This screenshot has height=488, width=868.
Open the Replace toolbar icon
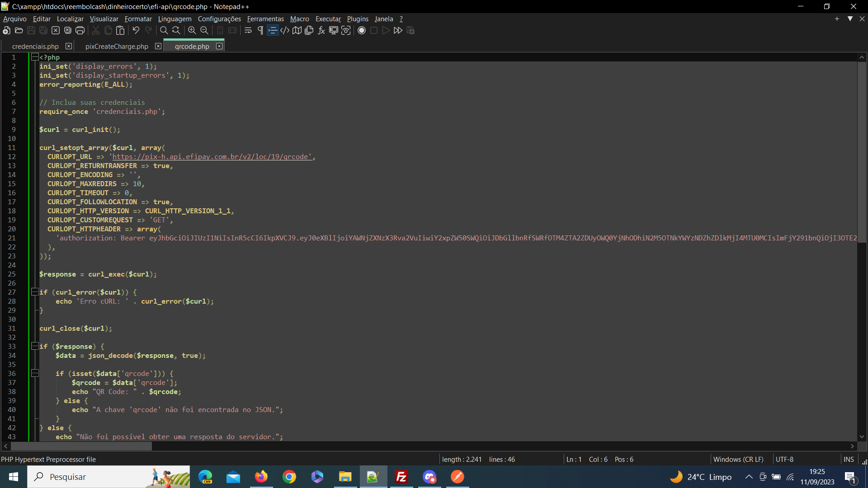176,30
